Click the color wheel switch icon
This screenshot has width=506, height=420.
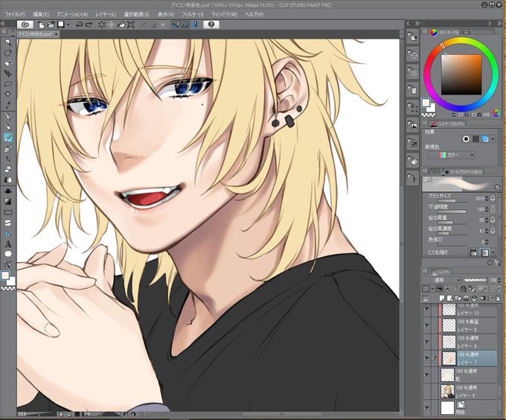[496, 113]
